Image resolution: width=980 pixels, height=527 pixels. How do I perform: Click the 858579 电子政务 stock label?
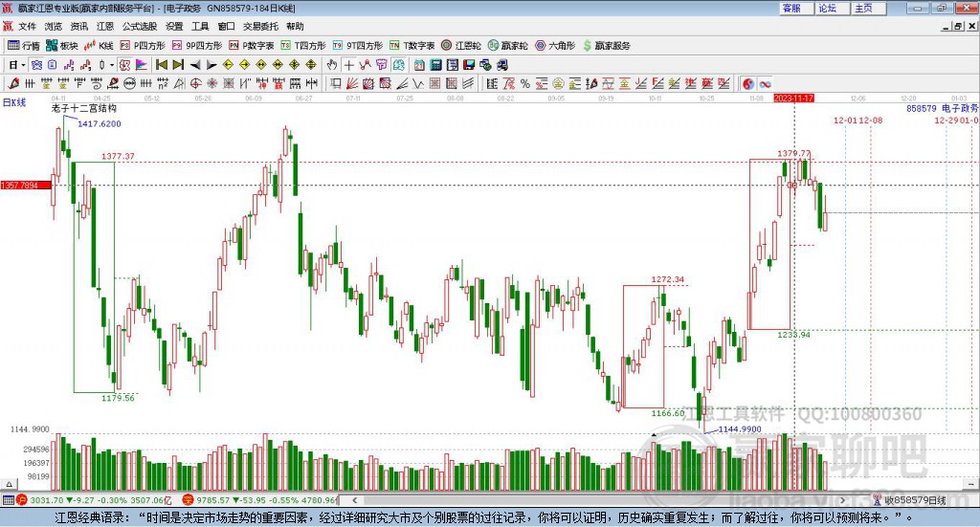pos(943,108)
